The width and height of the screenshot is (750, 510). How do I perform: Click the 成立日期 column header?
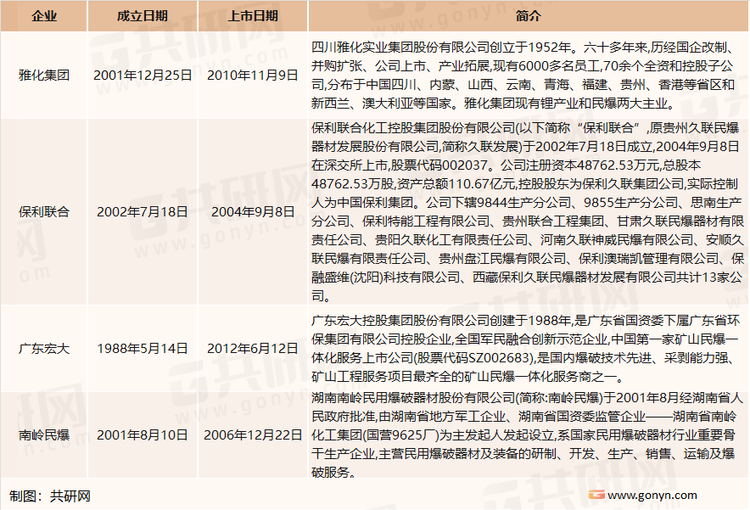[143, 16]
